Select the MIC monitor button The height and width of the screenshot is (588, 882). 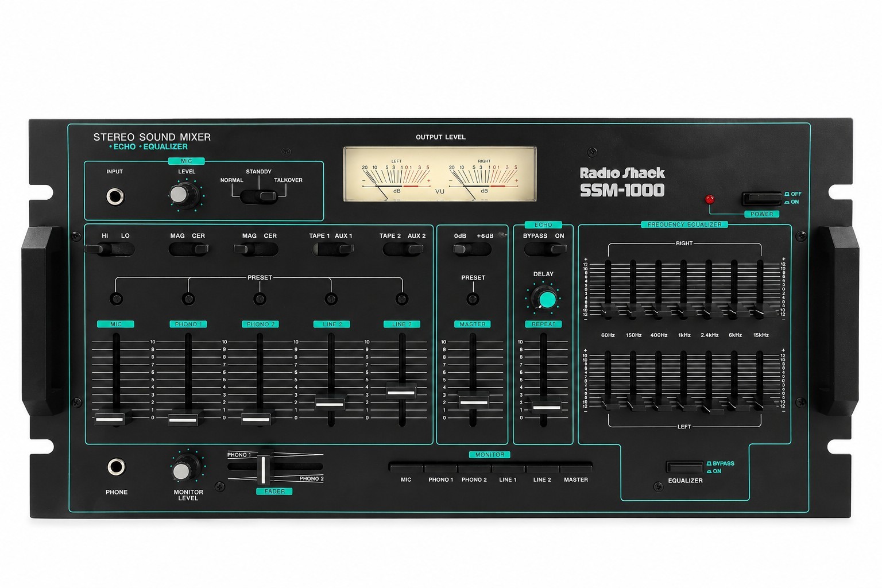(x=406, y=468)
